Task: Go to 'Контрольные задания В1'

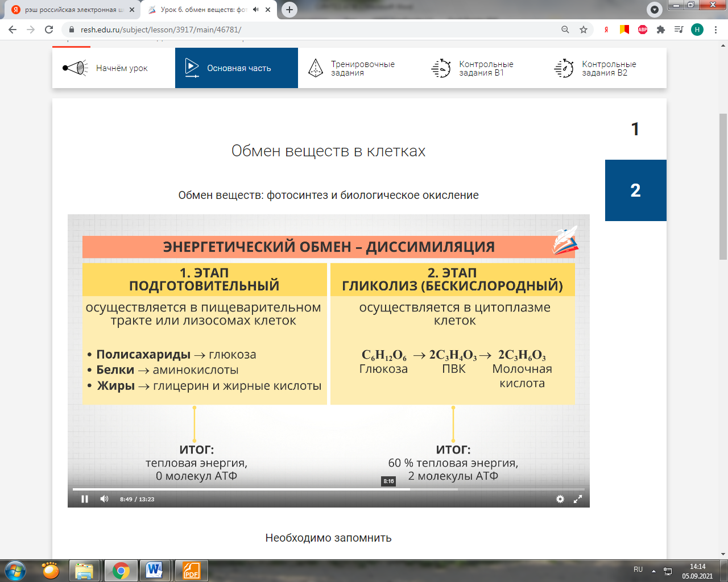Action: 482,68
